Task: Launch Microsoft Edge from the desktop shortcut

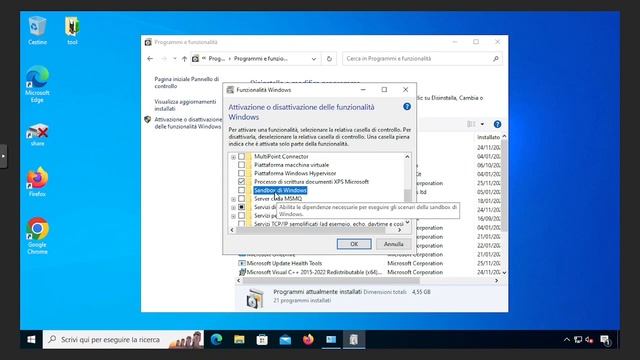Action: [x=37, y=84]
